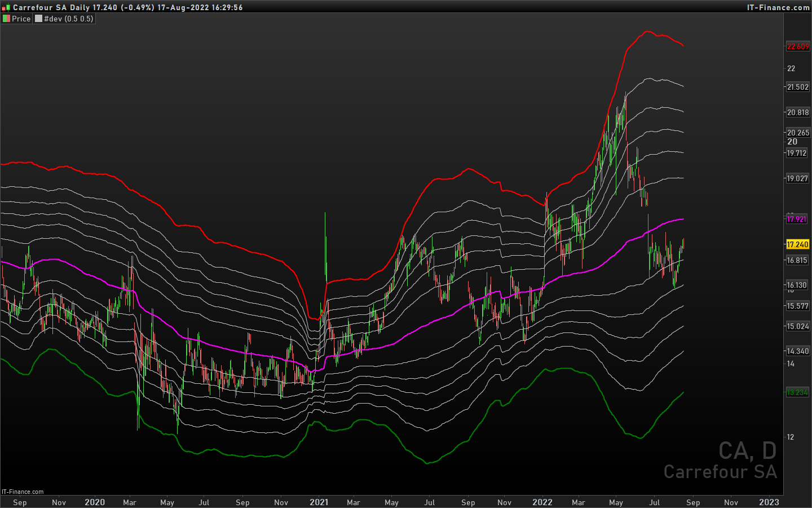Select the 20.265 price label

click(x=798, y=133)
